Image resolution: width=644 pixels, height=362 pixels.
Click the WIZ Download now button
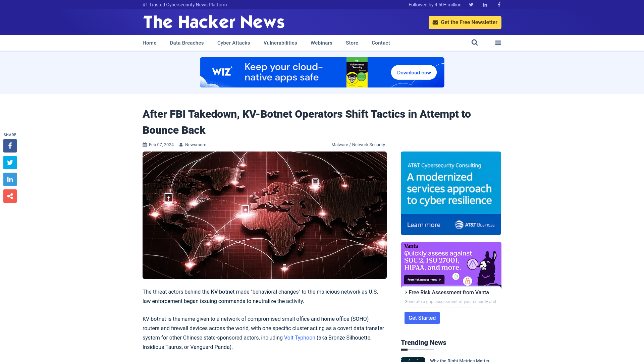coord(414,72)
